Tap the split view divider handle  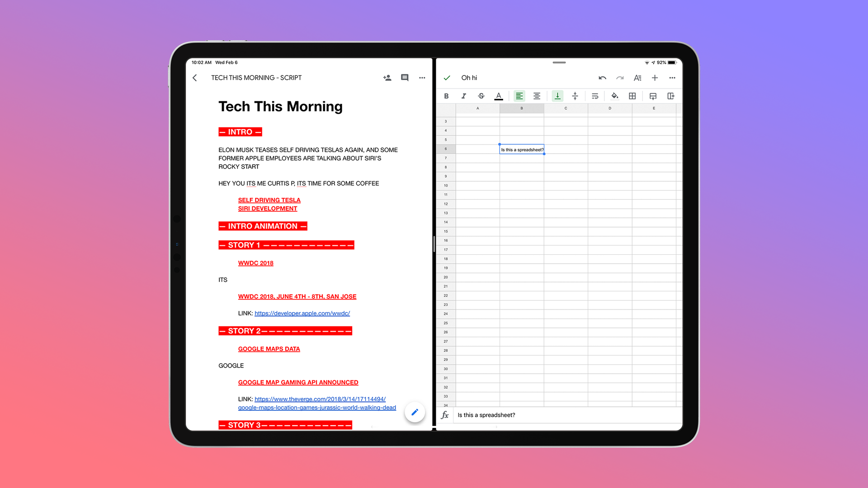tap(434, 244)
